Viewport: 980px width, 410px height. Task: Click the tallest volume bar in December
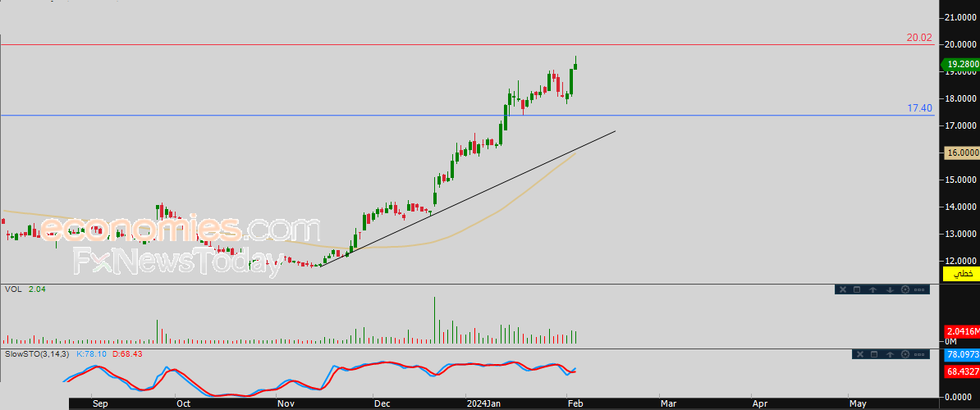tap(434, 320)
